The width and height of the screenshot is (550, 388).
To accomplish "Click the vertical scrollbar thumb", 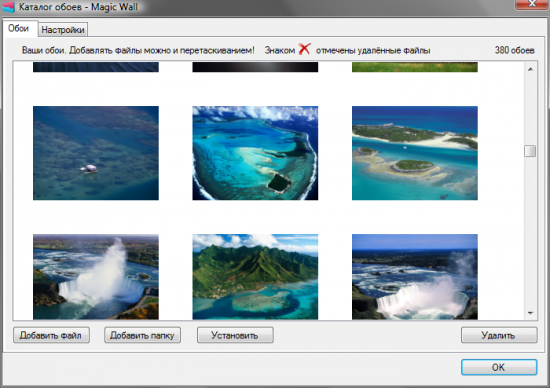I will click(x=530, y=151).
